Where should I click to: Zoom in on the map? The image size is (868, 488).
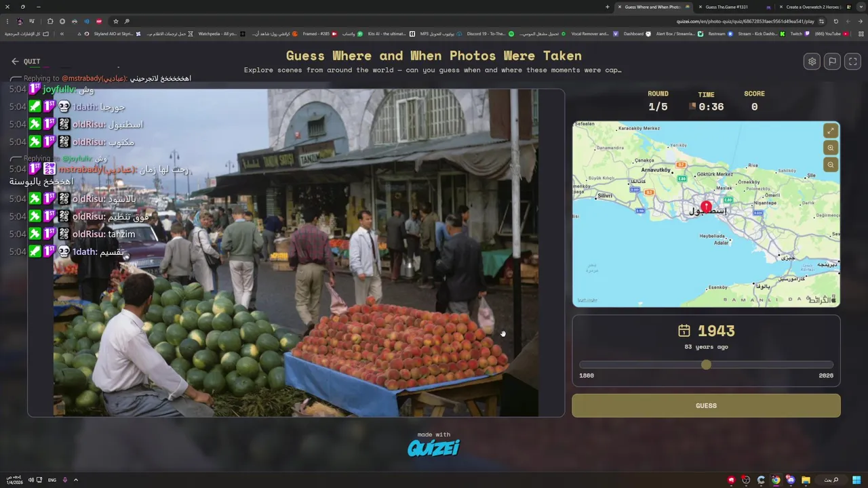click(x=831, y=148)
